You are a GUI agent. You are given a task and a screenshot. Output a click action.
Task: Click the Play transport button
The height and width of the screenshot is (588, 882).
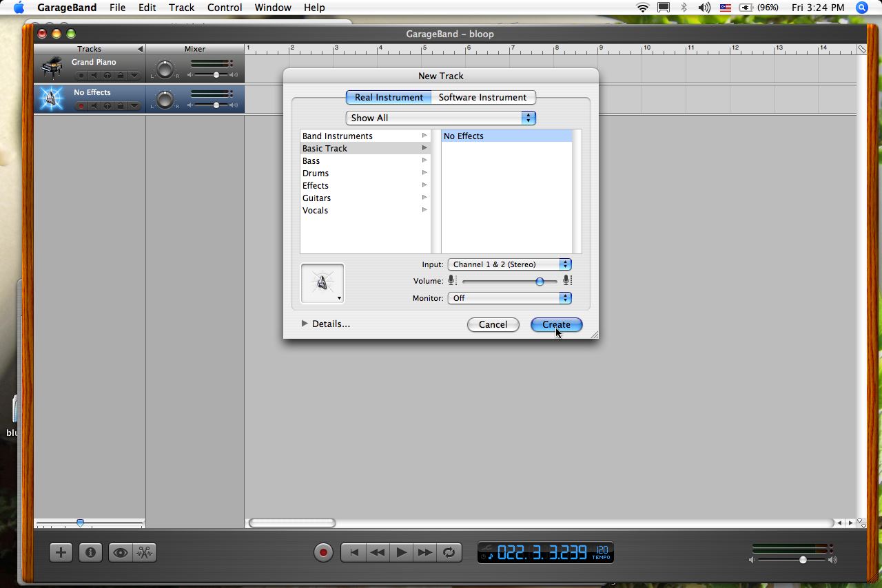402,552
